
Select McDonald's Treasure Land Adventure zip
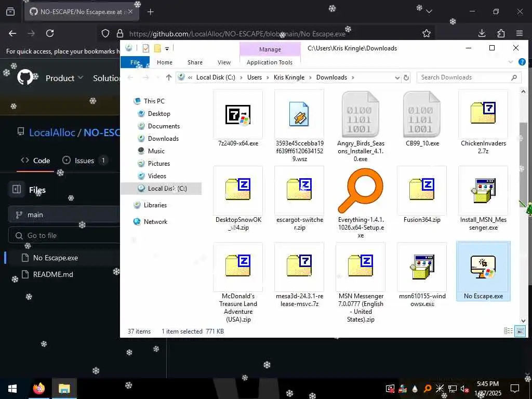pyautogui.click(x=238, y=265)
